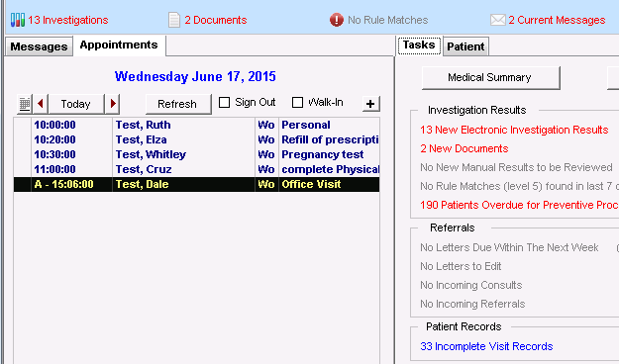The width and height of the screenshot is (619, 364).
Task: Open 2 Documents link in top bar
Action: pos(216,20)
